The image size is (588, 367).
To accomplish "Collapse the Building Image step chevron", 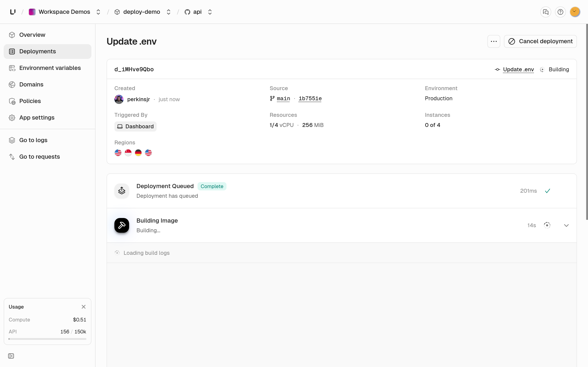I will (x=566, y=226).
